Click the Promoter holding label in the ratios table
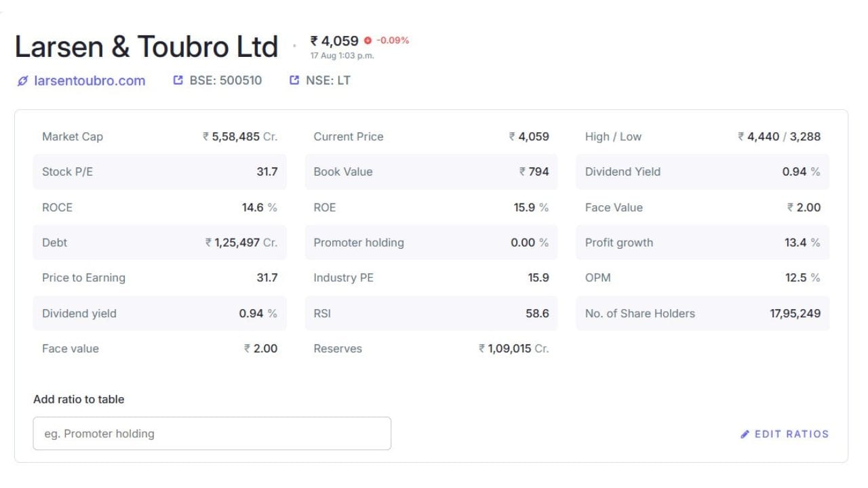The image size is (868, 488). point(359,243)
